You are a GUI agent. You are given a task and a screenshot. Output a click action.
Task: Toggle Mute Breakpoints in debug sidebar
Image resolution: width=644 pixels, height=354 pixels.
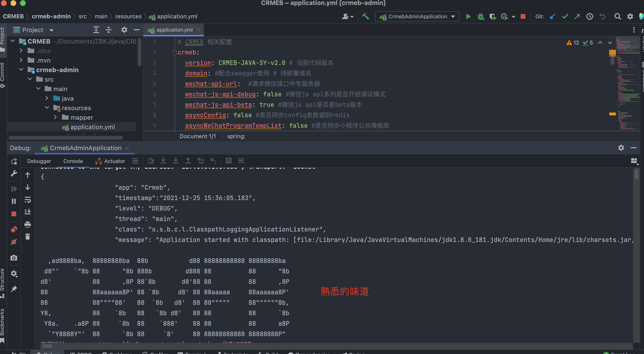14,242
